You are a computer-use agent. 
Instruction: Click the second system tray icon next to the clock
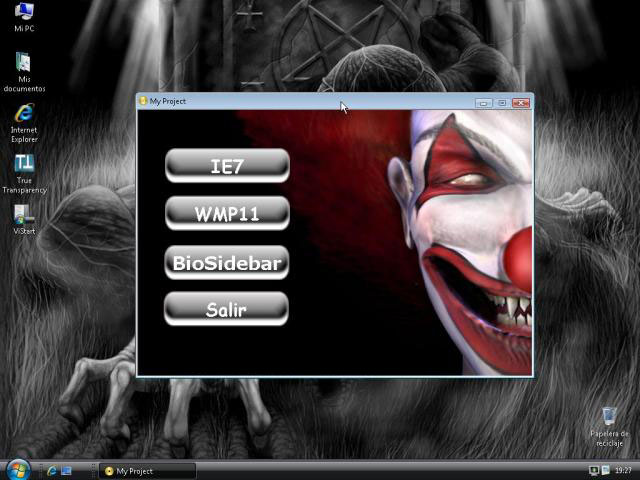[x=605, y=471]
